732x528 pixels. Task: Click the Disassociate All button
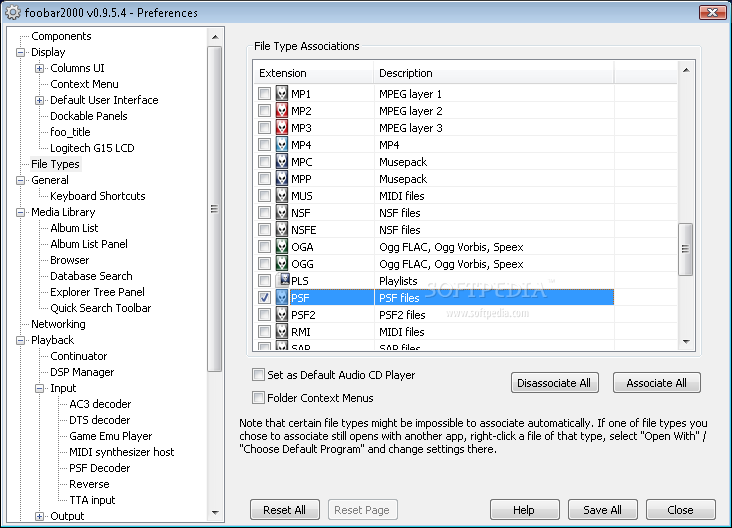coord(555,383)
